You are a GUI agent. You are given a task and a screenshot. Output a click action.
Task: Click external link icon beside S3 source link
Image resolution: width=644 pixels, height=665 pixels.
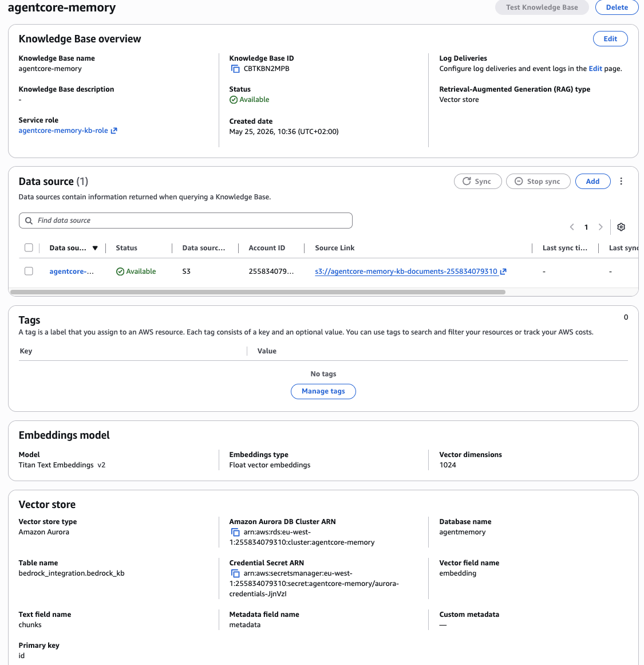click(503, 271)
